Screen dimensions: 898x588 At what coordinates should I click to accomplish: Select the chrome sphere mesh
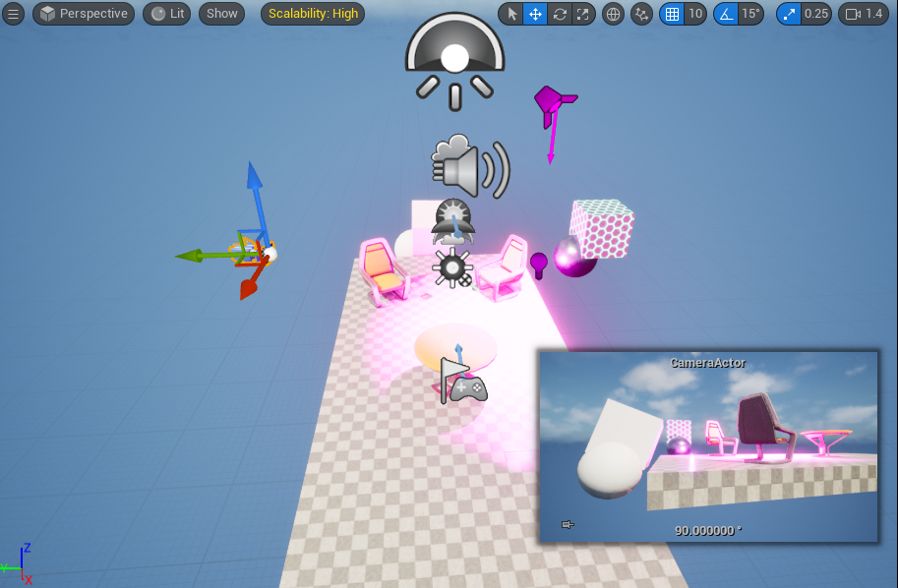(x=572, y=260)
